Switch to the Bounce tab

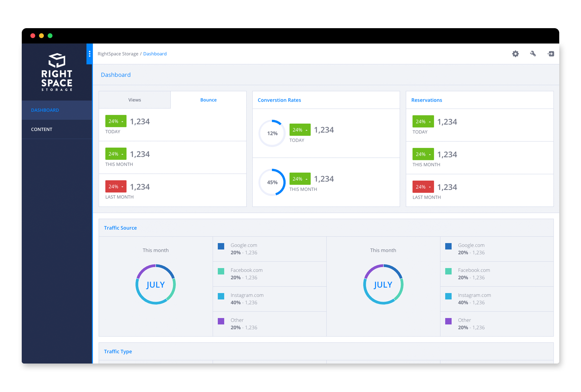tap(208, 100)
